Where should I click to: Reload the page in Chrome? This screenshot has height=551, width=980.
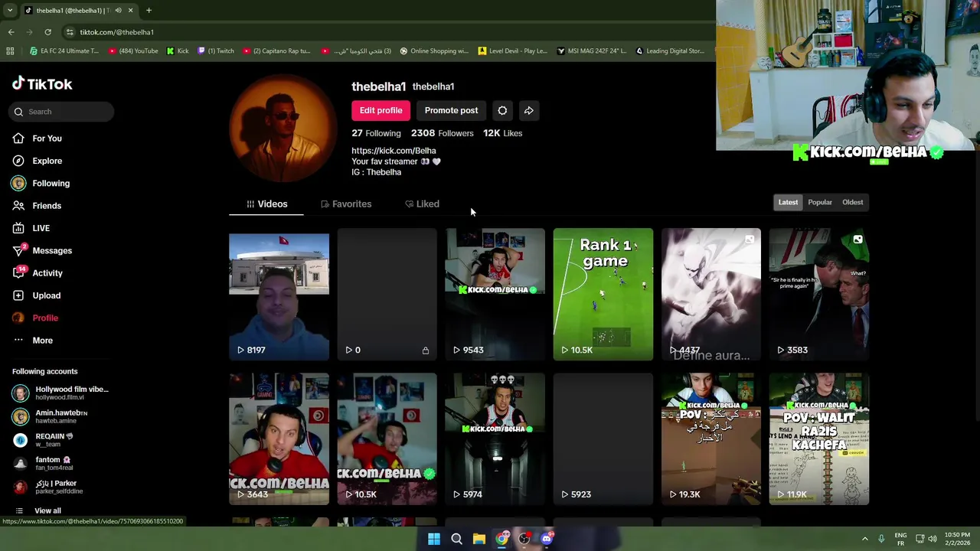pos(47,32)
